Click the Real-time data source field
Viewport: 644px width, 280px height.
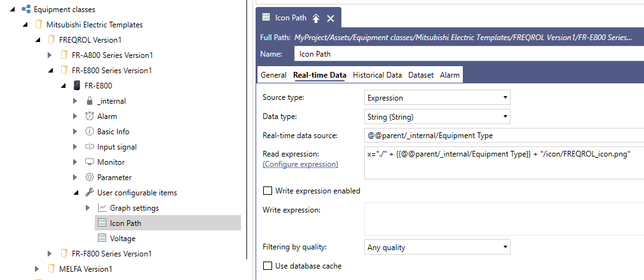click(x=504, y=136)
